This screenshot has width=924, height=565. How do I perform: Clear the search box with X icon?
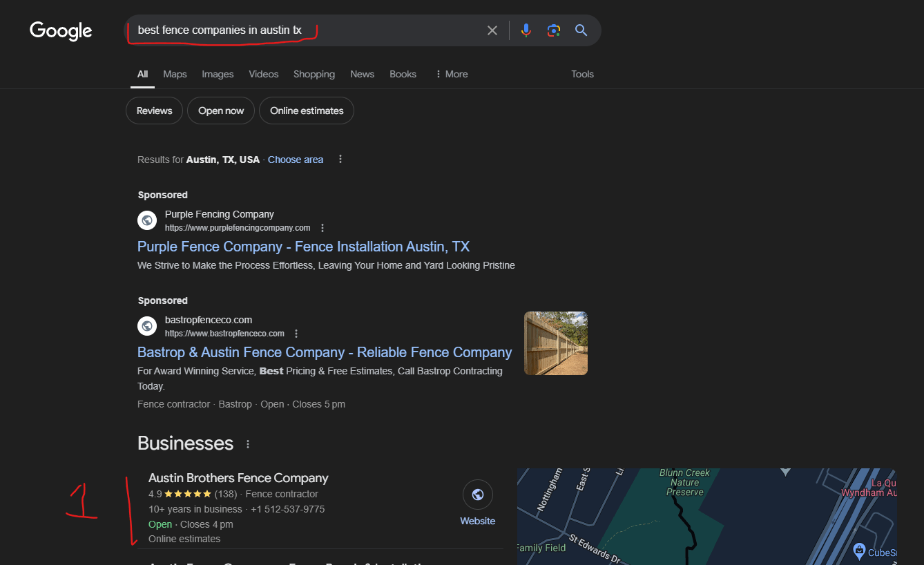tap(492, 30)
